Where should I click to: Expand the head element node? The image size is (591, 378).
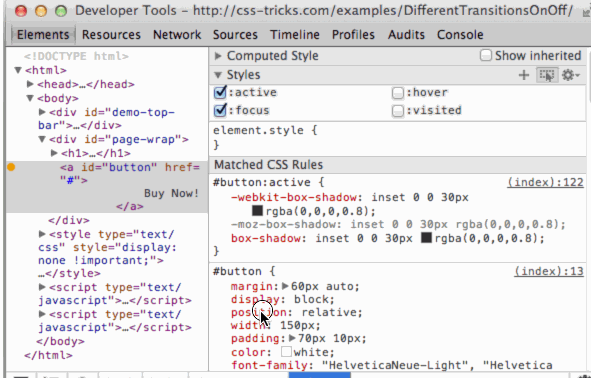click(30, 84)
